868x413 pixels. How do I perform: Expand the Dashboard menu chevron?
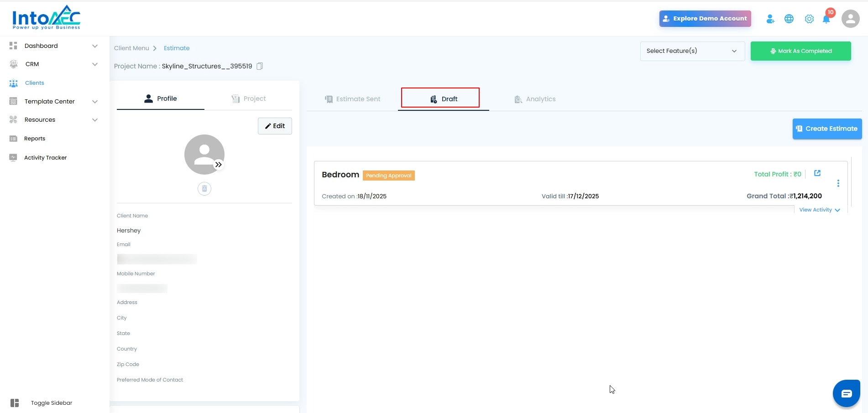pos(95,46)
